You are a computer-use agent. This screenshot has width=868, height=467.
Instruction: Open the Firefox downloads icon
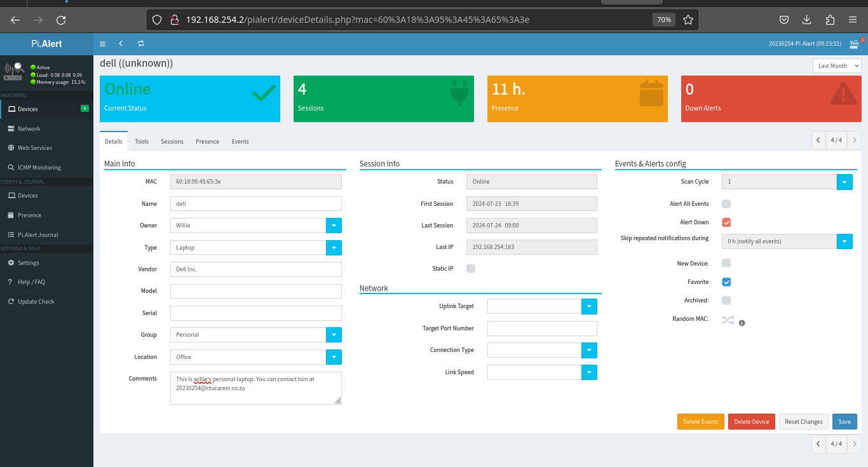pos(806,20)
